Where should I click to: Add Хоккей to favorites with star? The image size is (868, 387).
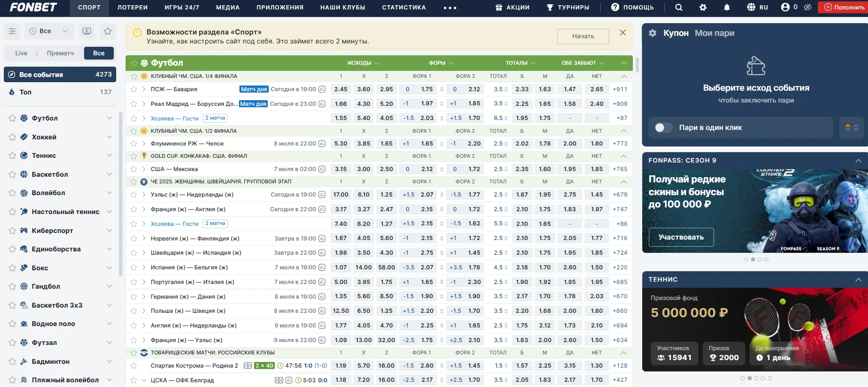coord(12,137)
